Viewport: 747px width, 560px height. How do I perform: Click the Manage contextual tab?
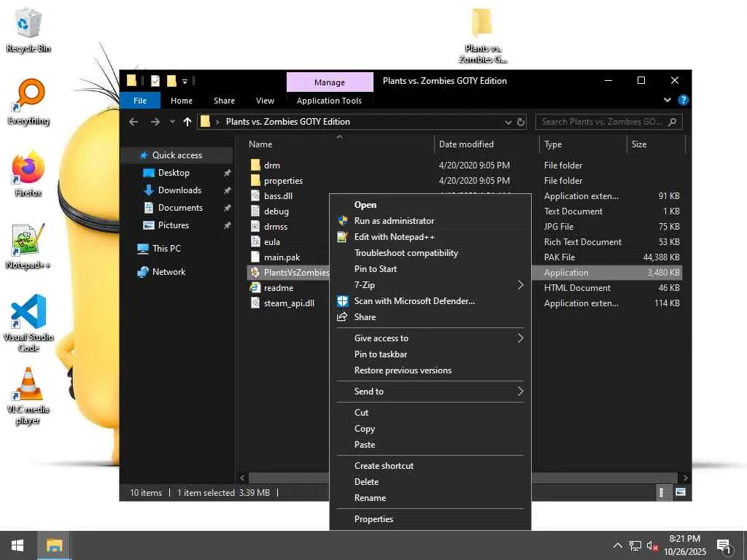(x=329, y=82)
